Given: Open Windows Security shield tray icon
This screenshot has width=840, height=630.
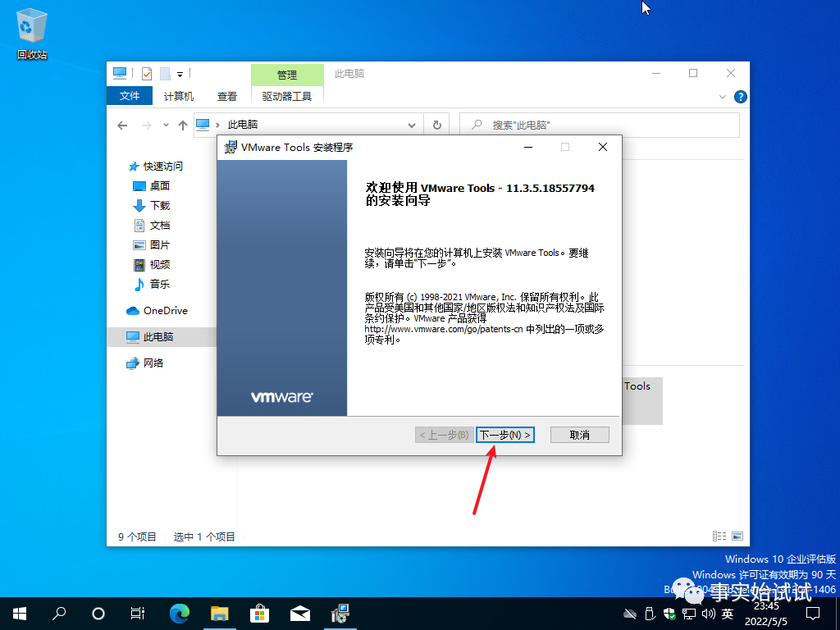Looking at the screenshot, I should pos(669,614).
